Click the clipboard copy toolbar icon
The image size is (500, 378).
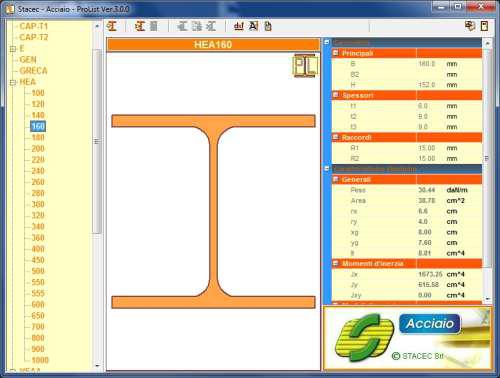(268, 26)
